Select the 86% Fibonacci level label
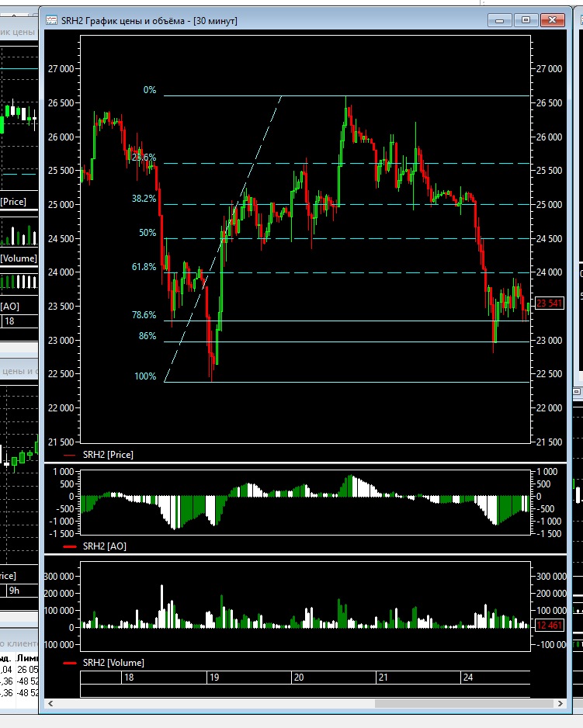 147,336
